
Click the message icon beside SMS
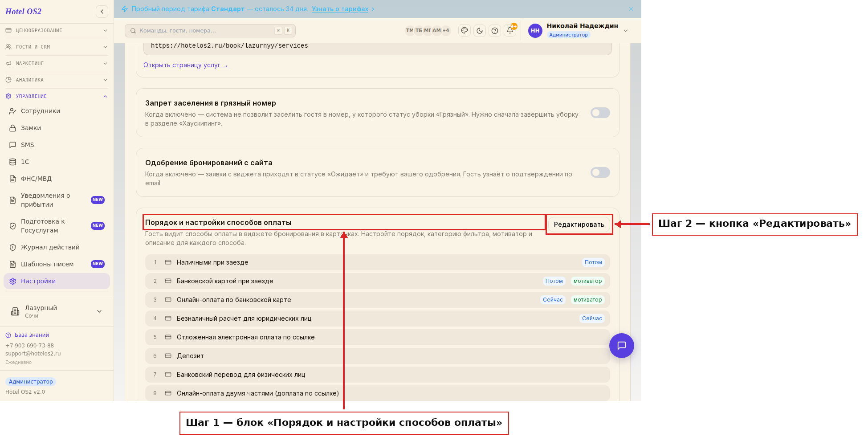pyautogui.click(x=13, y=145)
